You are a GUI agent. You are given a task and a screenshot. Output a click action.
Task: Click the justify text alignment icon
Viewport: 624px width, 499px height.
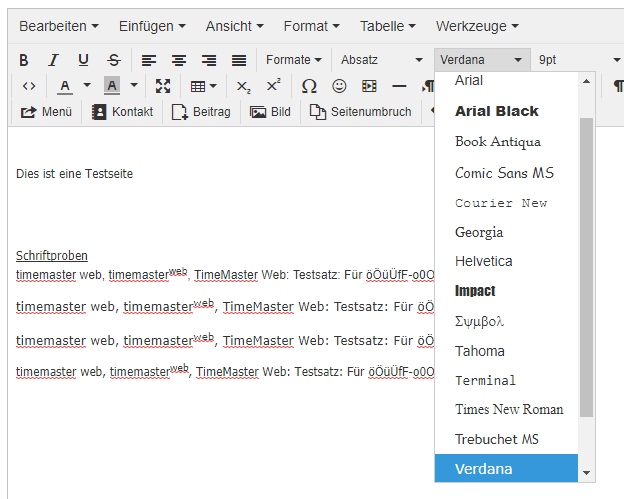[x=239, y=60]
